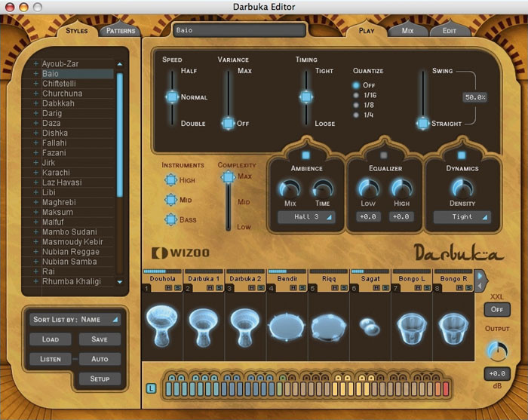Solo the Riqq channel

click(344, 288)
